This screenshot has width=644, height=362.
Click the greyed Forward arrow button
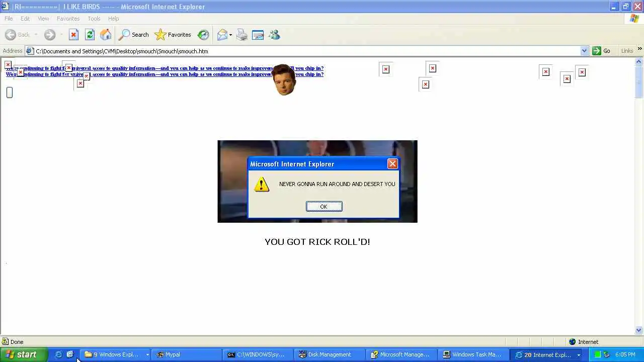point(49,35)
